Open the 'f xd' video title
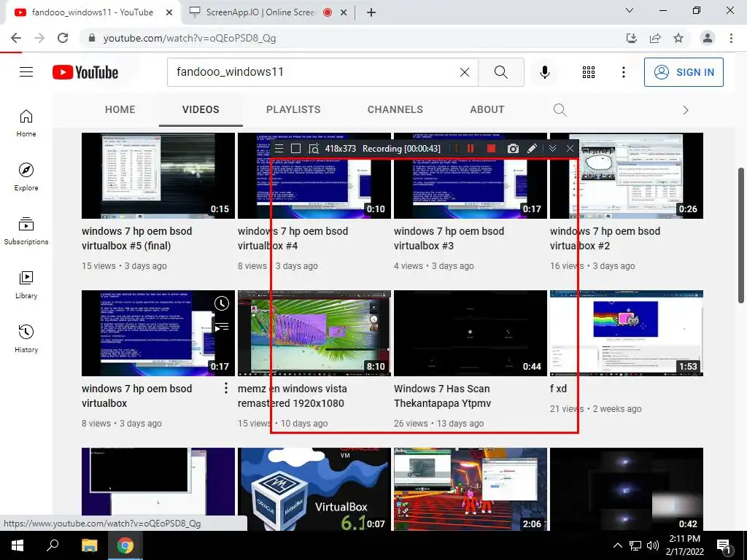 tap(558, 389)
